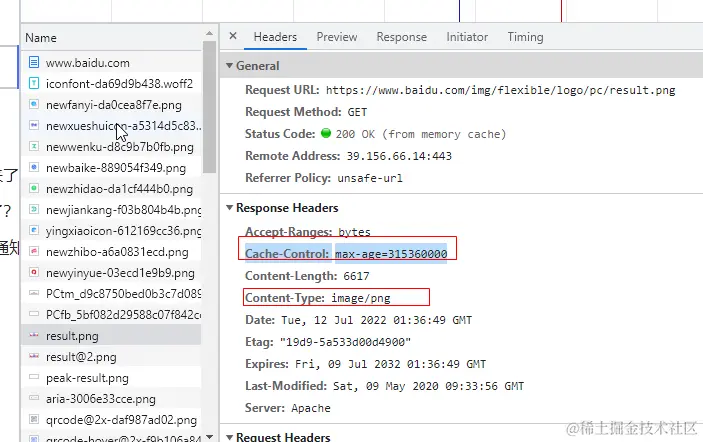703x442 pixels.
Task: Click the thumbnail icon beside result@2.png
Action: click(x=34, y=356)
